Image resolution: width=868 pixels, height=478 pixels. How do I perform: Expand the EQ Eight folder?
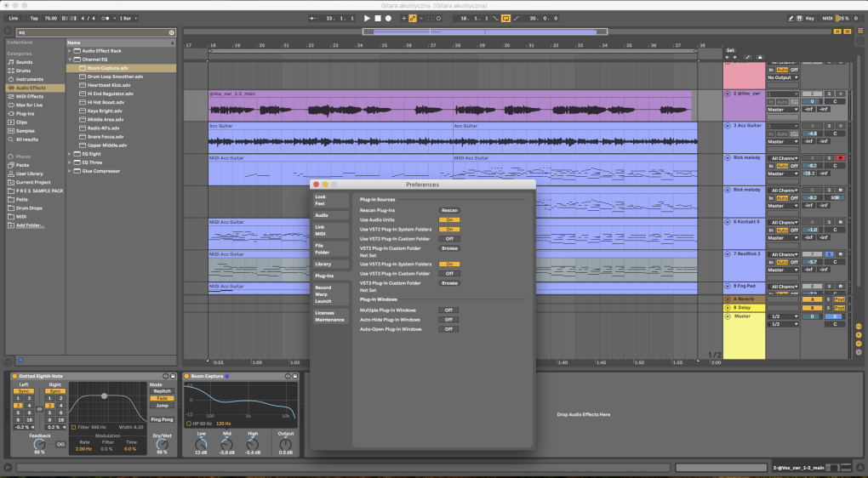pyautogui.click(x=70, y=154)
